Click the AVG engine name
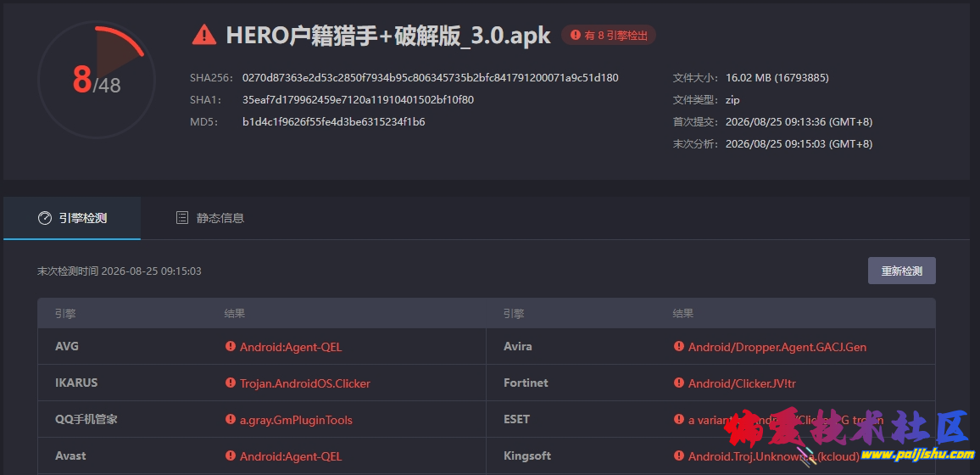Image resolution: width=980 pixels, height=475 pixels. 67,346
